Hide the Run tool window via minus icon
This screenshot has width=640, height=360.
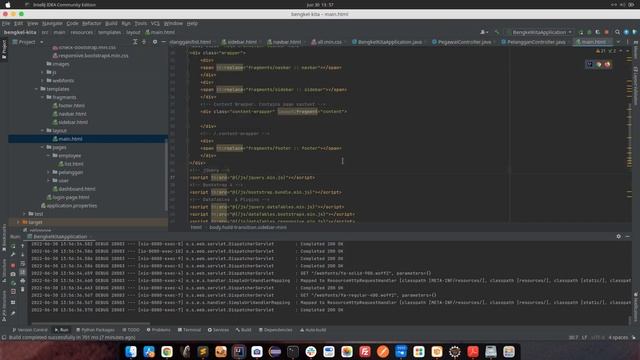(628, 236)
